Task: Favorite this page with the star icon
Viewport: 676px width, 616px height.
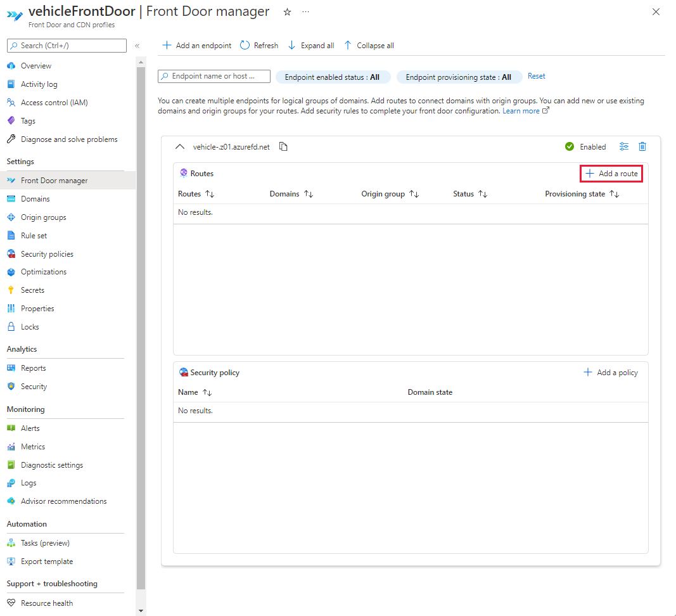Action: pyautogui.click(x=287, y=12)
